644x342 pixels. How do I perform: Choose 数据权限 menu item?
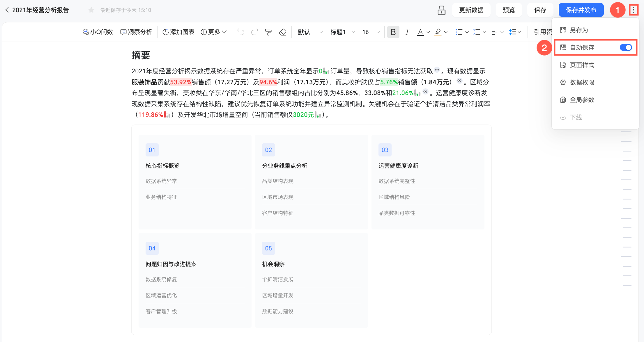point(582,82)
